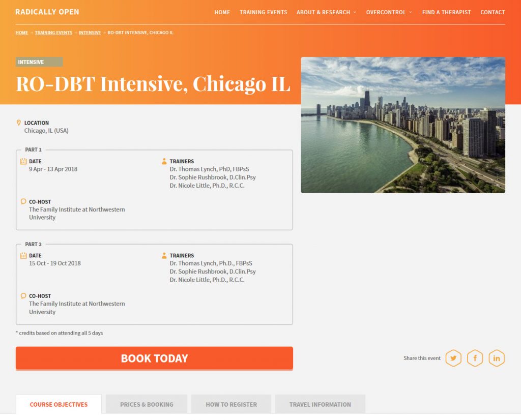
Task: Click Dr. Thomas Lynch, Ph.D. in Part 2
Action: [211, 263]
